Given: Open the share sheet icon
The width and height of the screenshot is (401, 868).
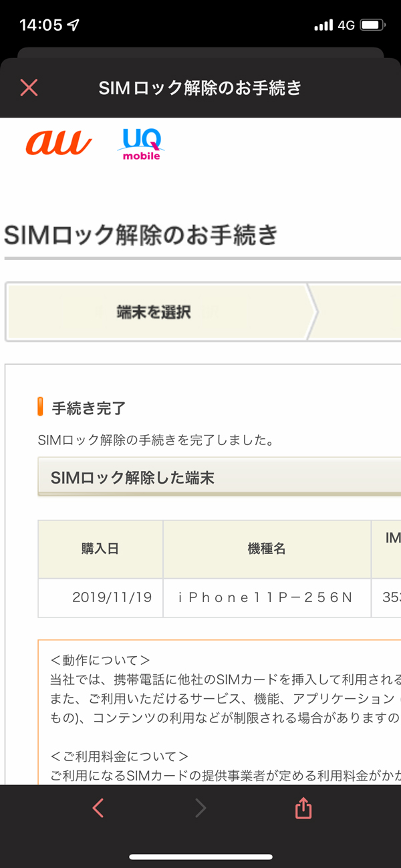Looking at the screenshot, I should coord(303,809).
